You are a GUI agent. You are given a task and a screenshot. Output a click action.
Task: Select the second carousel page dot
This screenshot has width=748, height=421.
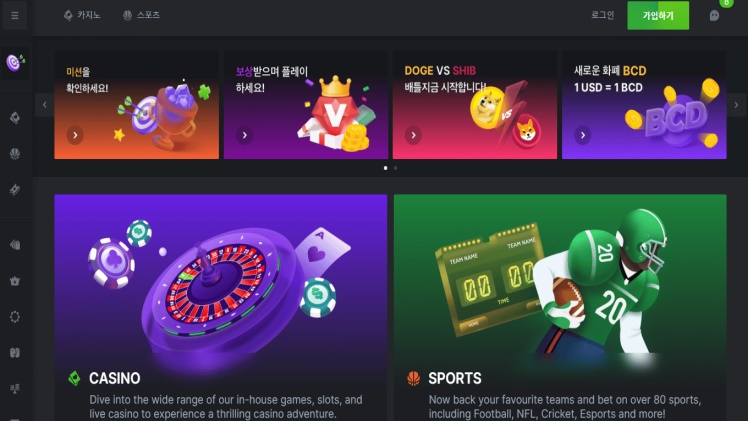coord(395,168)
